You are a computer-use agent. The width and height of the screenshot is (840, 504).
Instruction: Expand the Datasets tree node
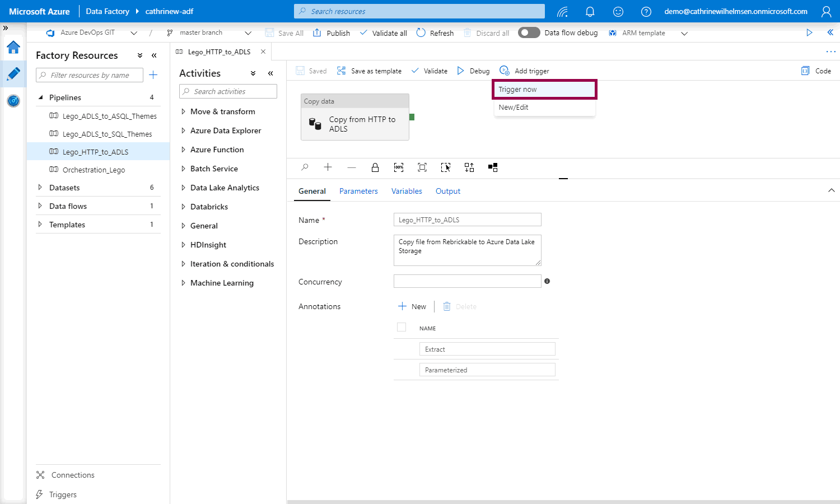tap(40, 188)
